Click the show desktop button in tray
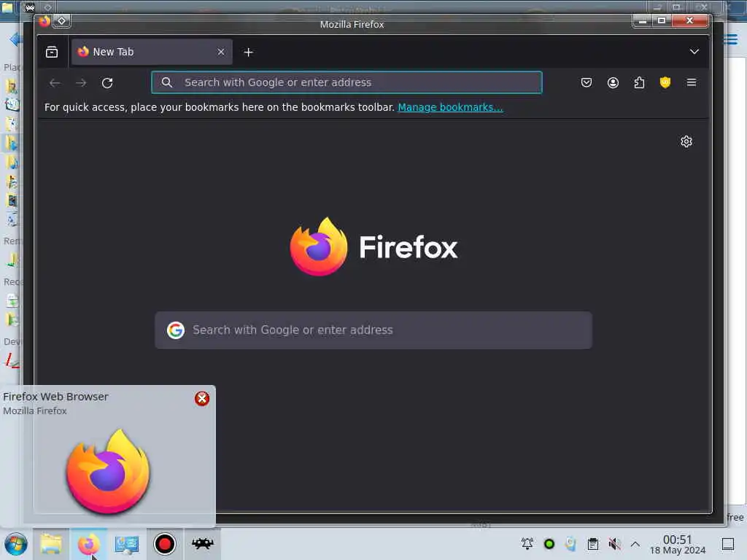 coord(727,544)
